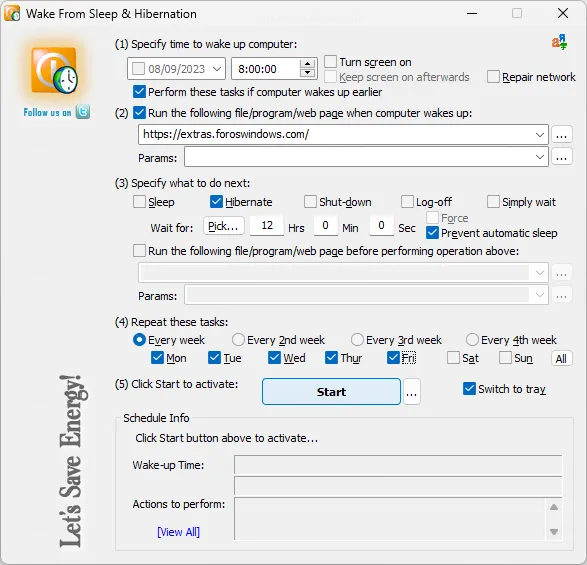Image resolution: width=587 pixels, height=565 pixels.
Task: Click the Start button
Action: (331, 392)
